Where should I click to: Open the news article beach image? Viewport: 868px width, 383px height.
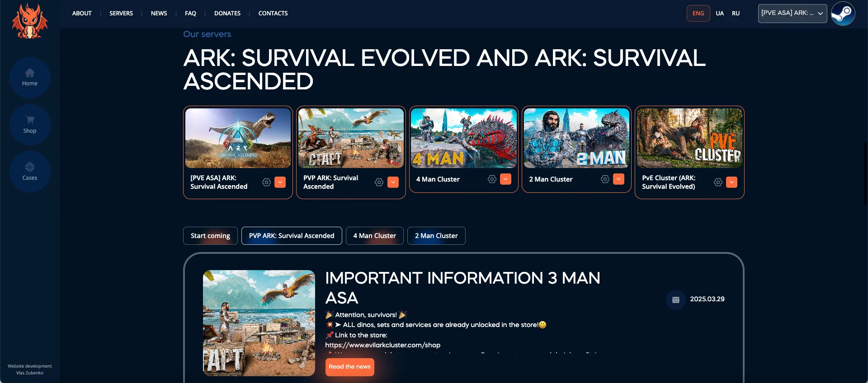[x=259, y=323]
